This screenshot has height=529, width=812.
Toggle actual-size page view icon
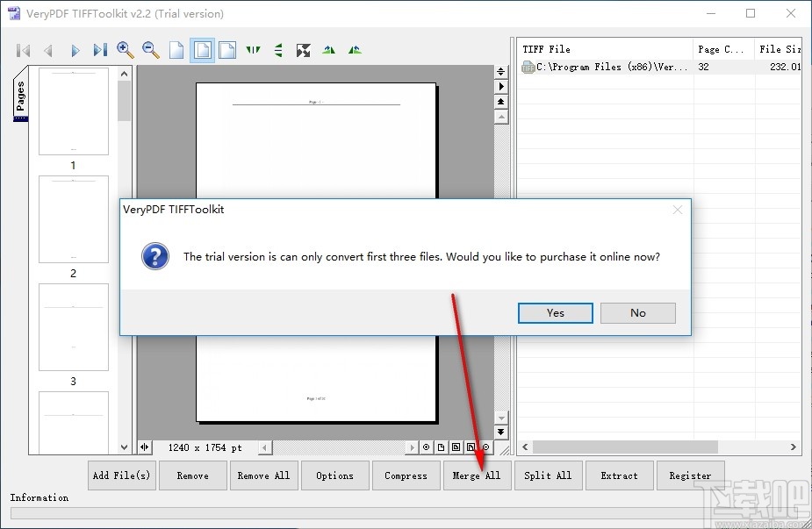click(x=176, y=50)
